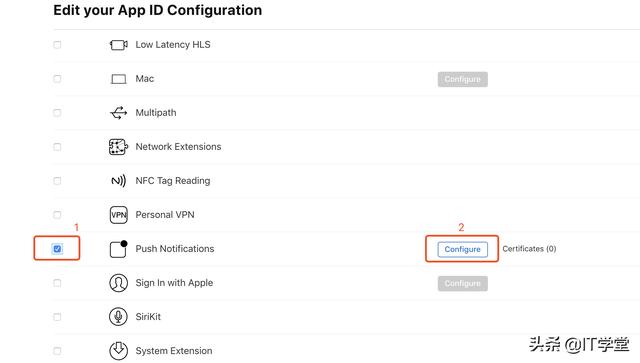Enable the Low Latency HLS checkbox
Image resolution: width=640 pixels, height=363 pixels.
tap(57, 45)
